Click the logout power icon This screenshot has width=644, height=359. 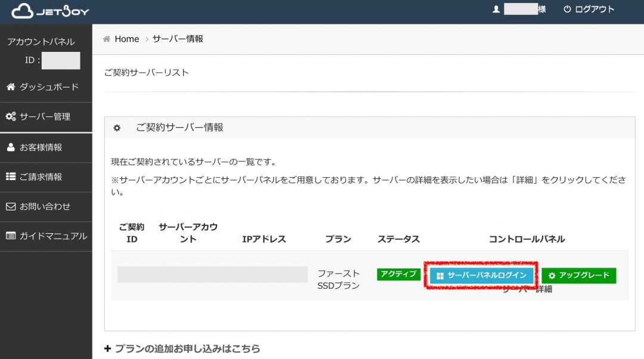[566, 10]
